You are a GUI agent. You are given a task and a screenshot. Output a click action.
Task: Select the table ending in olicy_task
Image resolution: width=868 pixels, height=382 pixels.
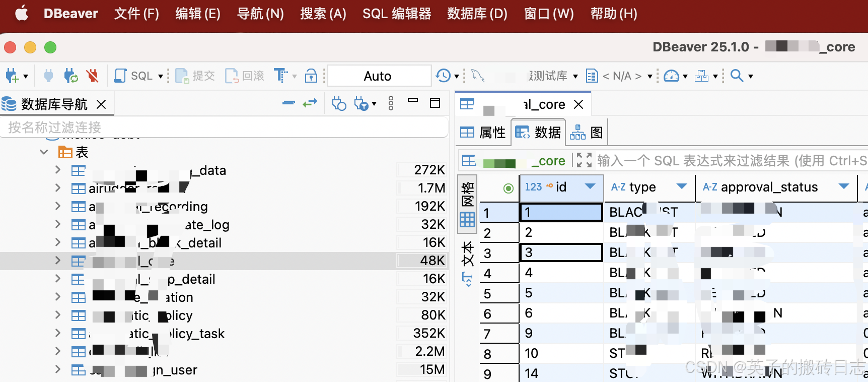(x=225, y=334)
